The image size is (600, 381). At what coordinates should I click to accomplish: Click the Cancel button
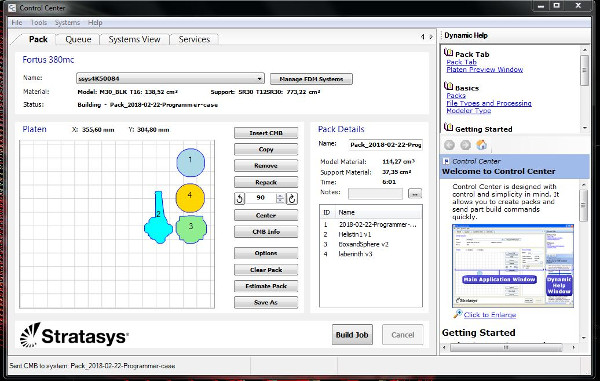[403, 335]
